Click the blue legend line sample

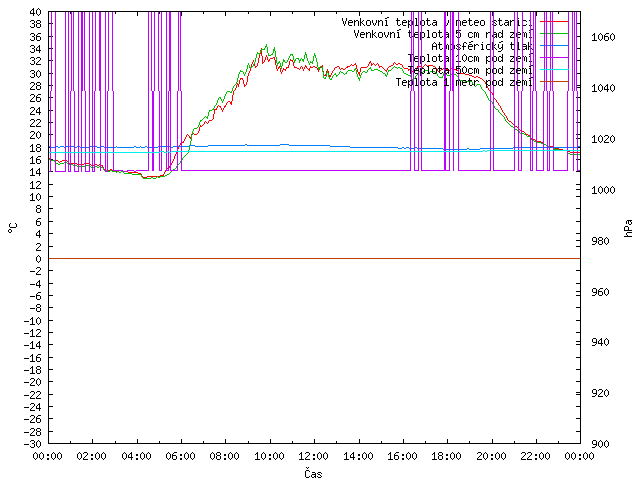(x=554, y=46)
